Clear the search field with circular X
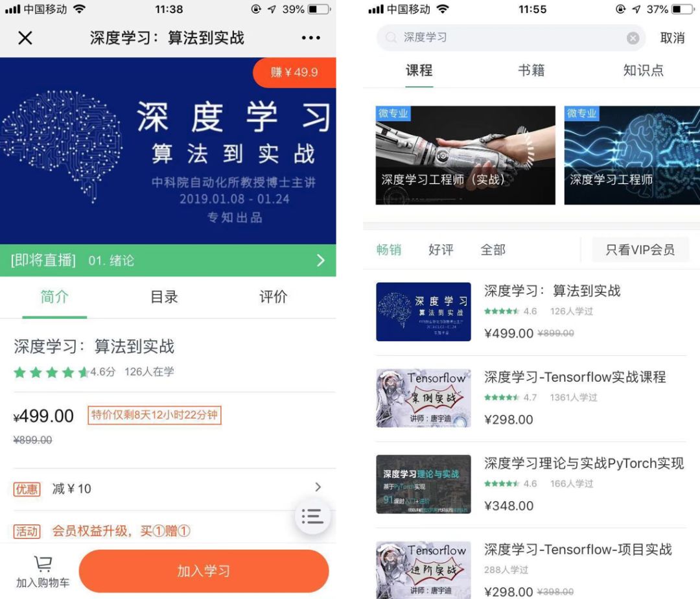The image size is (700, 599). point(633,38)
